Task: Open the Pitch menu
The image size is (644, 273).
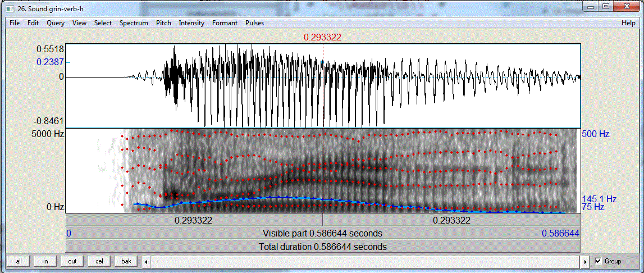Action: point(163,23)
